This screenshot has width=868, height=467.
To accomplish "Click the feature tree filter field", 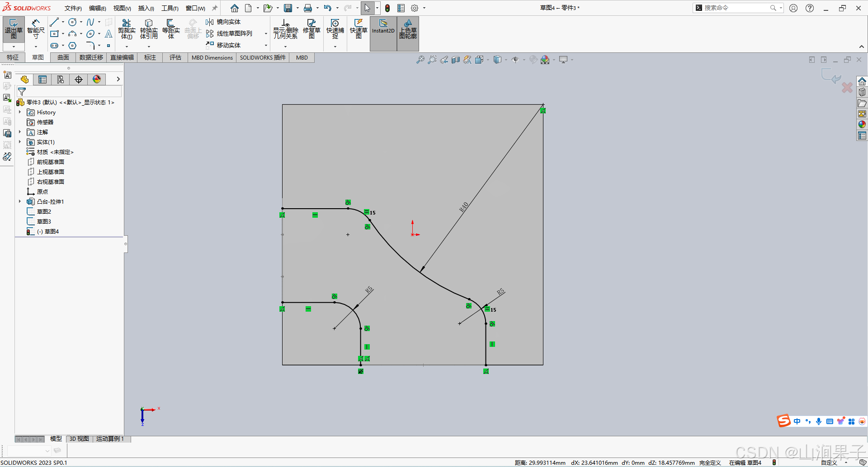I will coord(70,91).
